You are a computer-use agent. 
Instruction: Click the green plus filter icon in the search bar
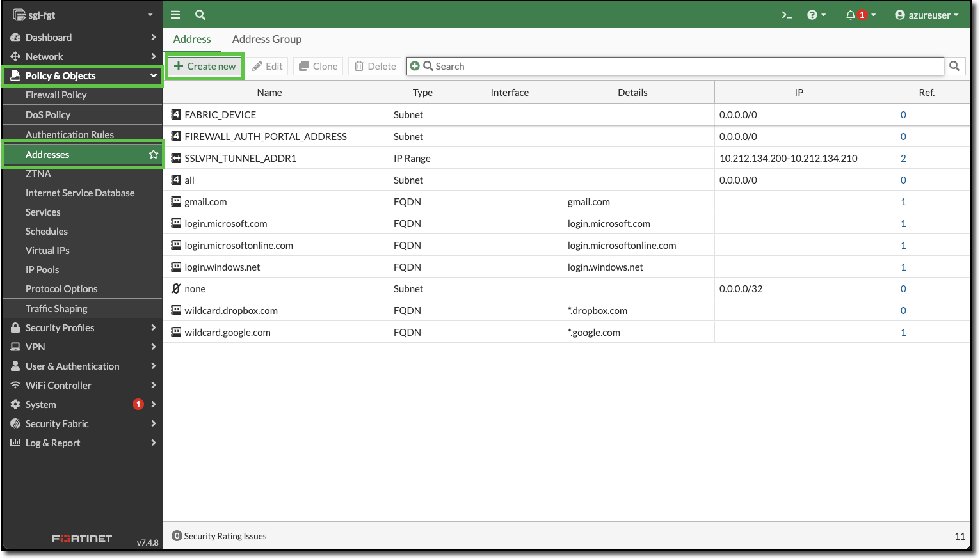point(415,66)
